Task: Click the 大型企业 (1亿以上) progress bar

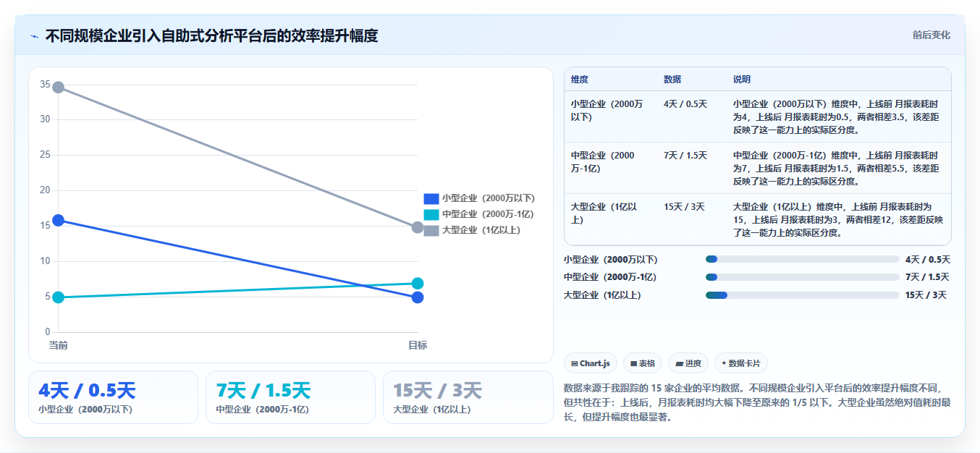Action: pos(802,295)
